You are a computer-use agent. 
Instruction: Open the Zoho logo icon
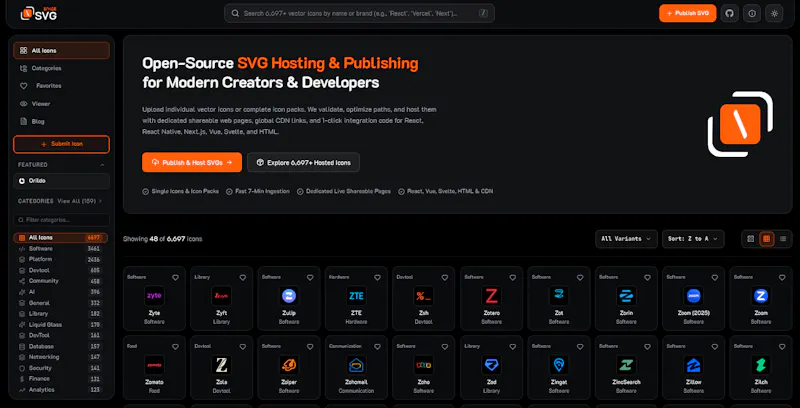(x=423, y=365)
